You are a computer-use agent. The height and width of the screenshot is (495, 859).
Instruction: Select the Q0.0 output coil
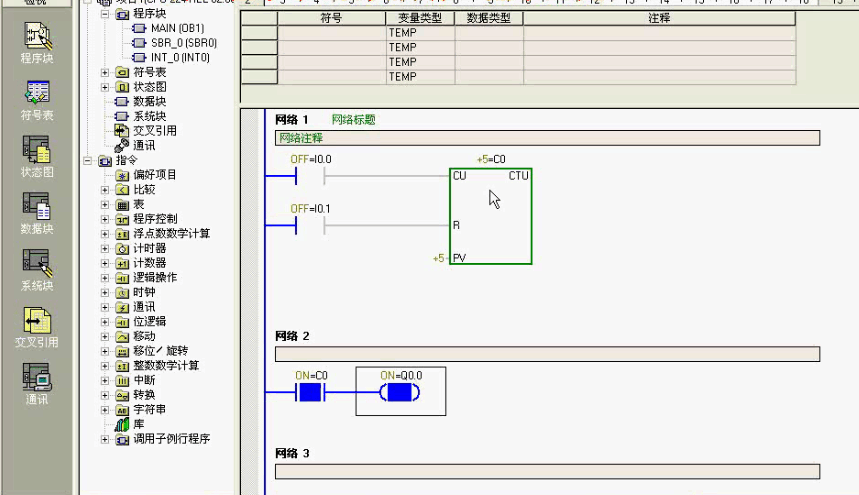click(x=400, y=393)
